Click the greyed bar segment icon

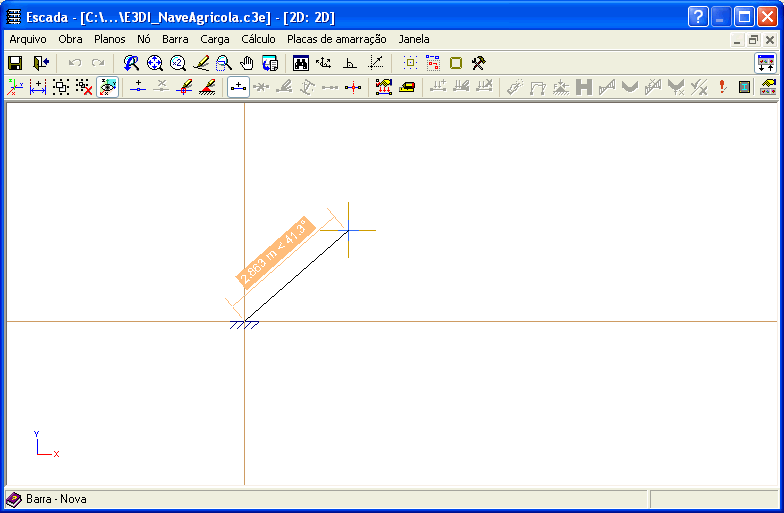330,87
